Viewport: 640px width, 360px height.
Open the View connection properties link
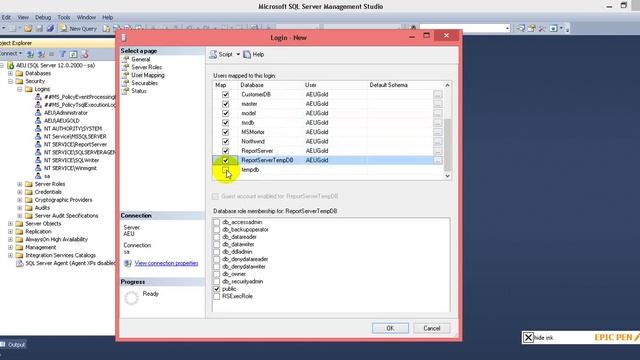[x=167, y=263]
